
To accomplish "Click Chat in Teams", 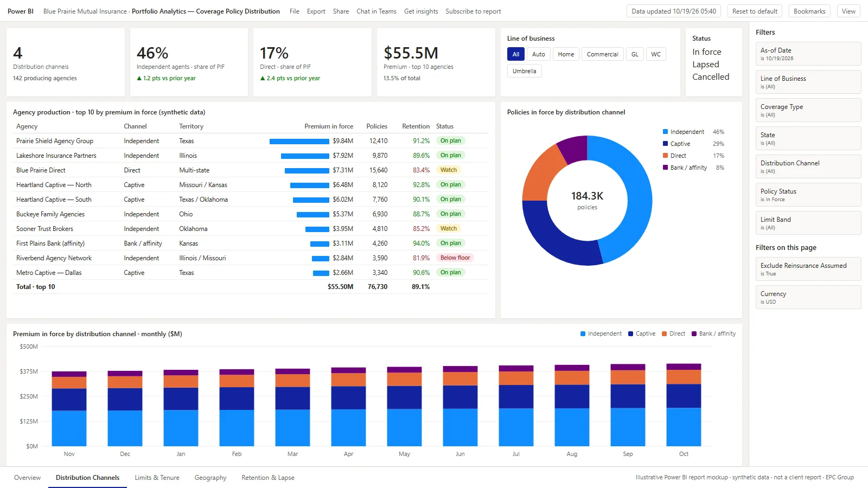I will (x=376, y=11).
